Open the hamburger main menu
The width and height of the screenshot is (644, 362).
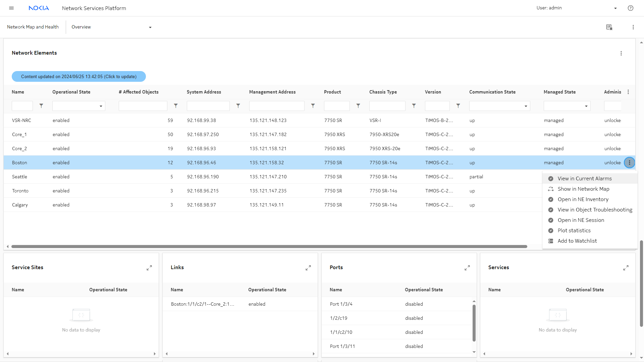pos(11,8)
